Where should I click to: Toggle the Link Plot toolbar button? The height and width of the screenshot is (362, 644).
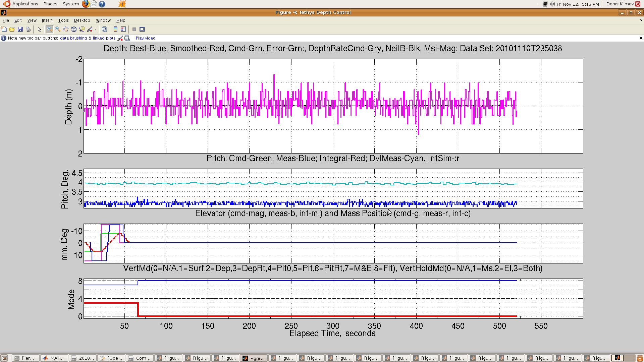104,29
